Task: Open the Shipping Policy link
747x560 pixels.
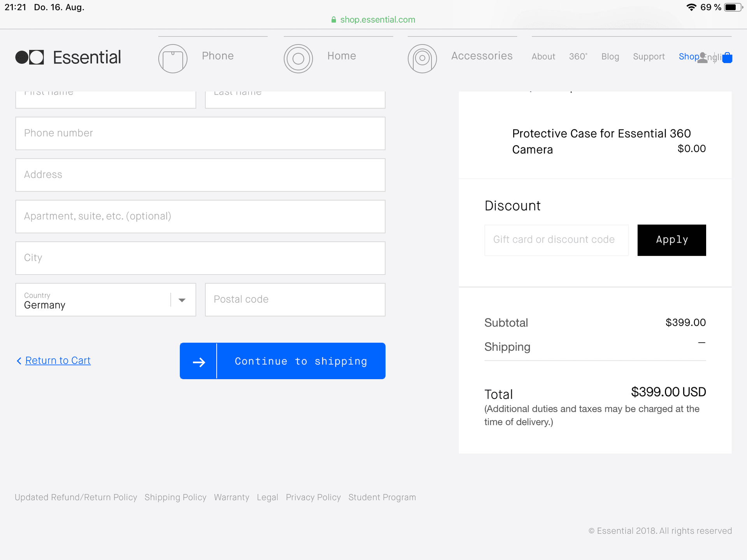Action: tap(175, 497)
